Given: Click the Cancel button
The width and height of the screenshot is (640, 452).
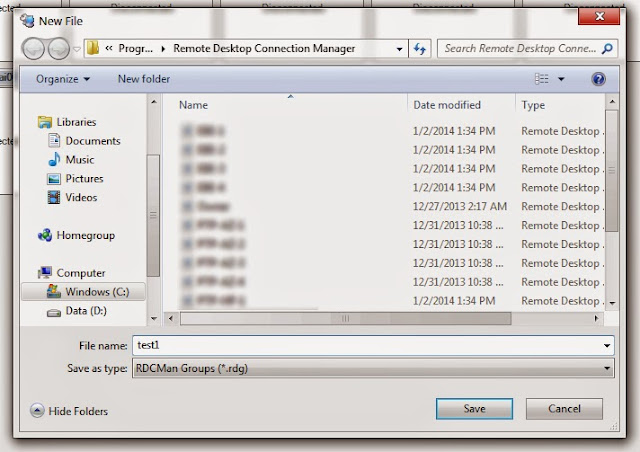Looking at the screenshot, I should pos(564,409).
